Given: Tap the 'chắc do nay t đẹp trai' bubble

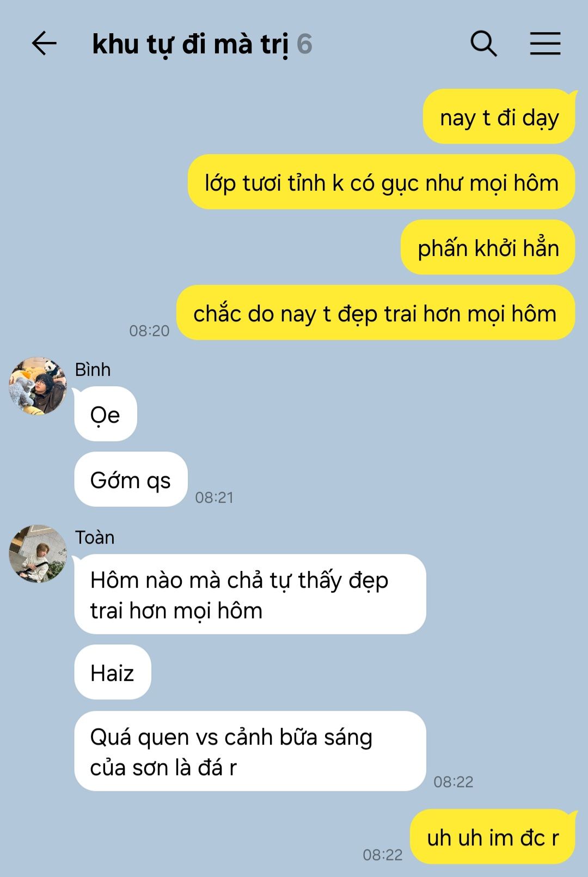Looking at the screenshot, I should pos(376,313).
